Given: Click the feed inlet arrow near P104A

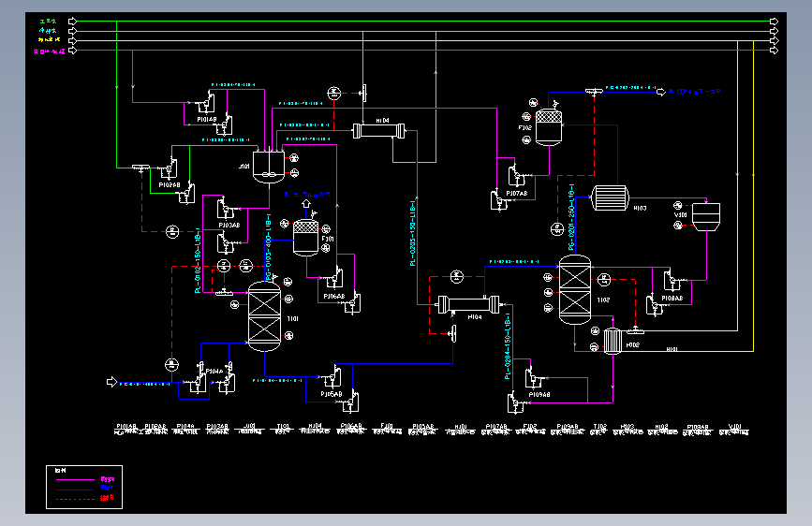Looking at the screenshot, I should coord(111,382).
